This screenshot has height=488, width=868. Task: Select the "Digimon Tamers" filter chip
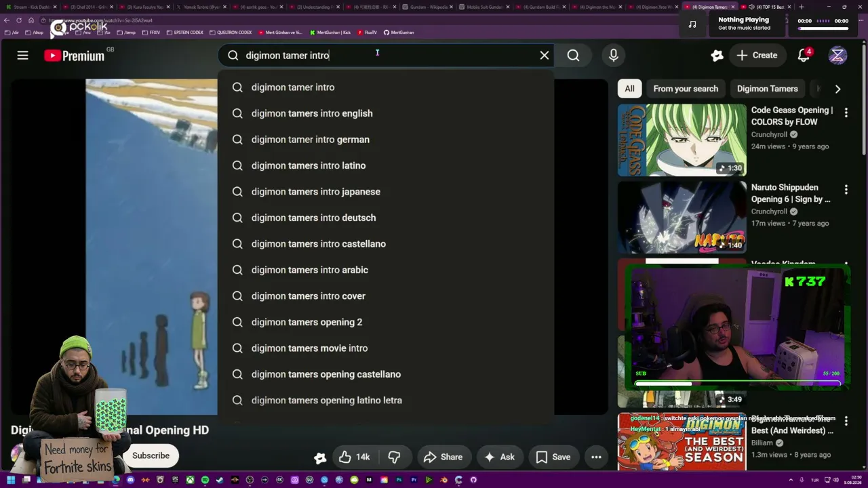(x=767, y=89)
